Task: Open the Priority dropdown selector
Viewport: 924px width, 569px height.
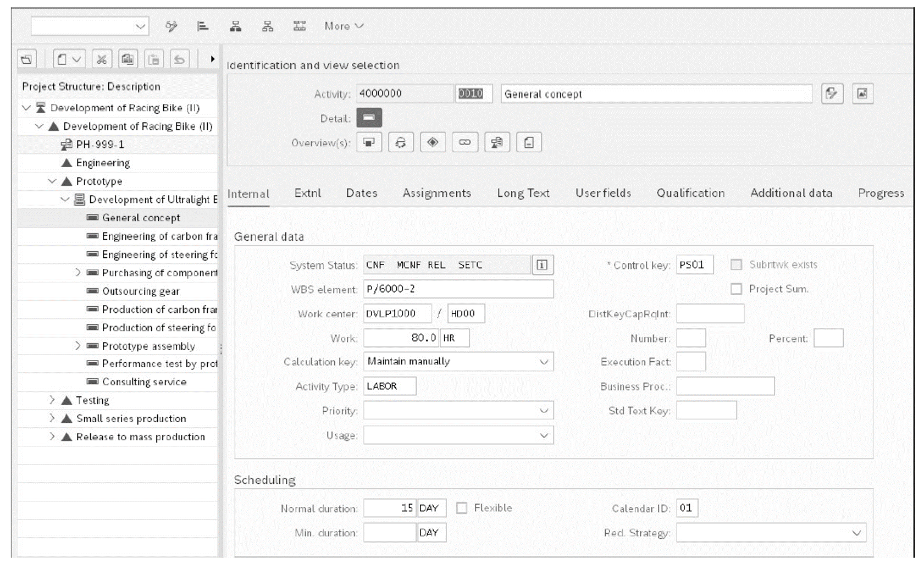Action: [543, 410]
